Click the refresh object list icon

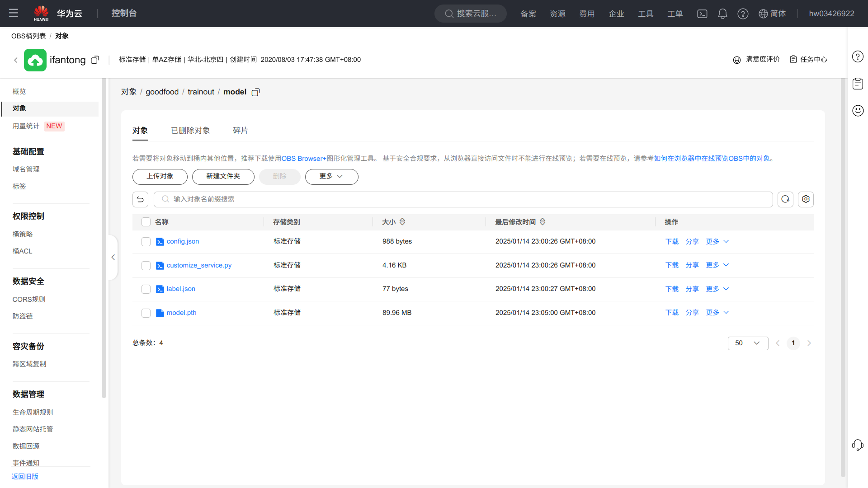[x=785, y=199]
